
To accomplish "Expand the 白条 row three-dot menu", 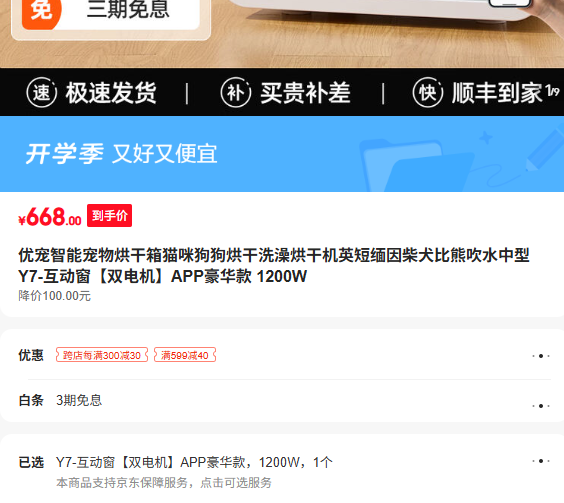I will pyautogui.click(x=541, y=406).
